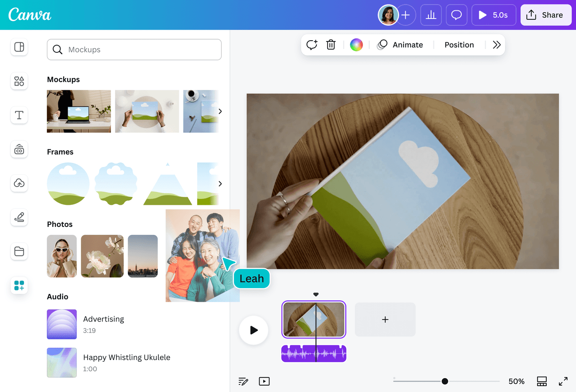
Task: Toggle the grid view of pages
Action: [x=542, y=382]
